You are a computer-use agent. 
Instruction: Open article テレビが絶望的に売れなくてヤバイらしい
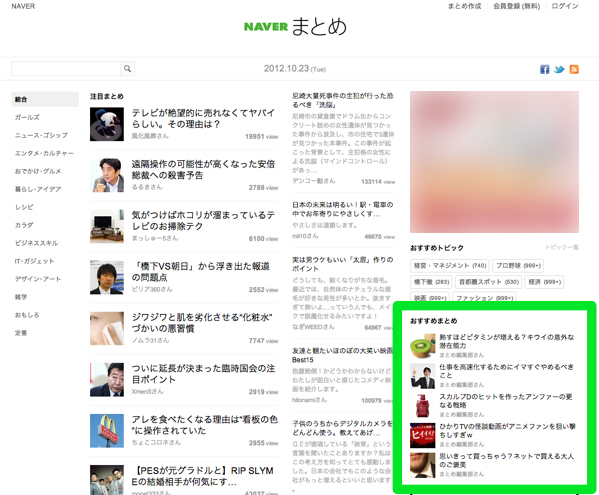(x=203, y=118)
